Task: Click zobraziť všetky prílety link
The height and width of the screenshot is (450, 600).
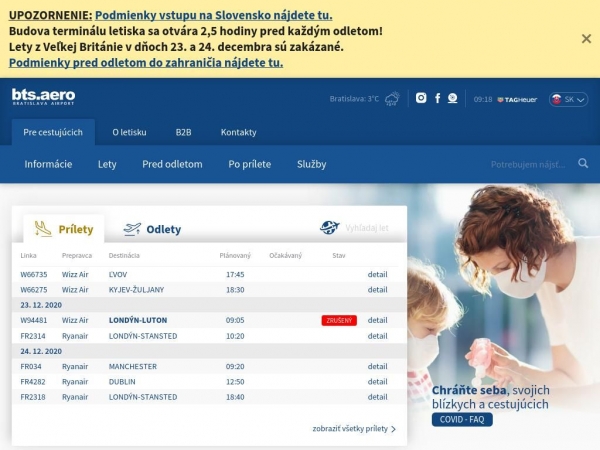Action: (x=350, y=429)
